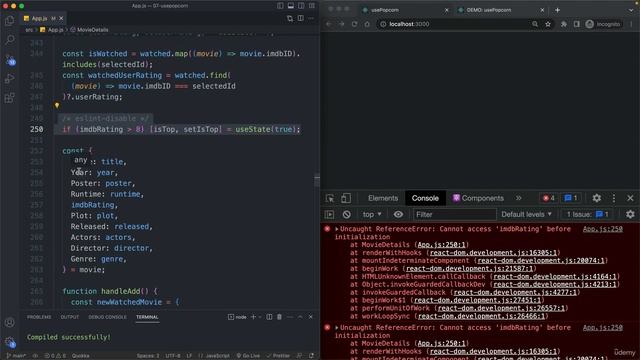Switch to the Elements tab
Viewport: 640px width, 360px height.
382,198
